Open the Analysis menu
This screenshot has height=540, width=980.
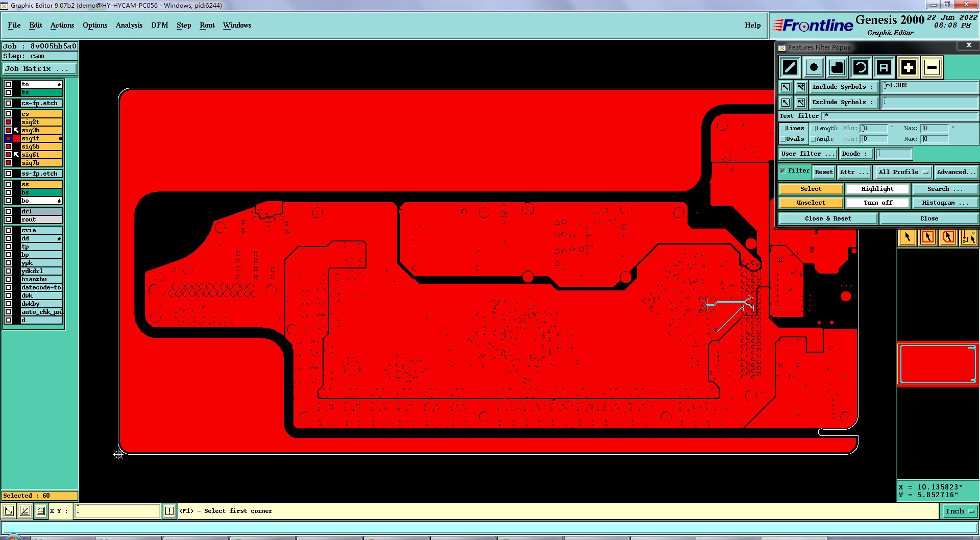(x=129, y=25)
